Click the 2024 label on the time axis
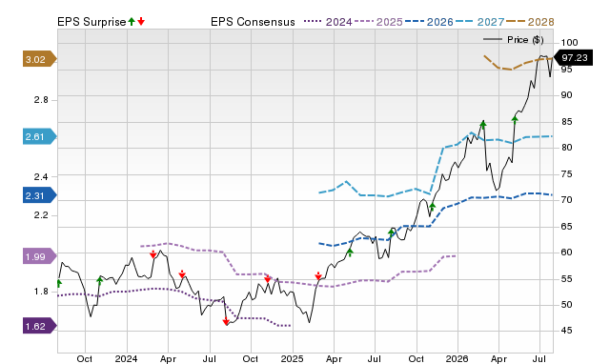 126,358
